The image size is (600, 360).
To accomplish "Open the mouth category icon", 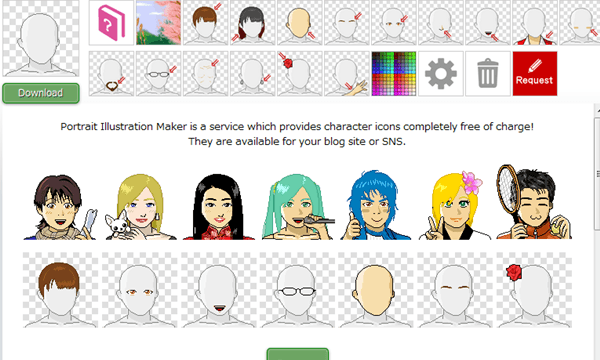I will tap(488, 23).
